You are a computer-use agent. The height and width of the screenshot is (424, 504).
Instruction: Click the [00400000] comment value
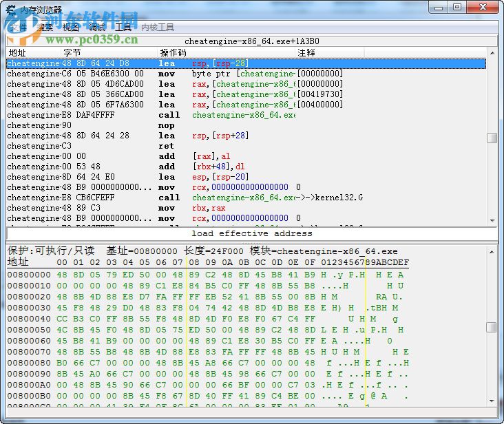(x=320, y=105)
